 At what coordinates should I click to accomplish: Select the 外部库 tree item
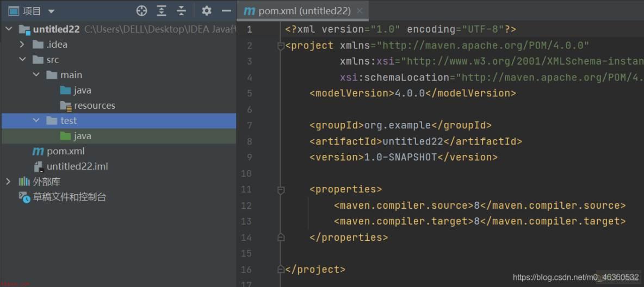[46, 182]
